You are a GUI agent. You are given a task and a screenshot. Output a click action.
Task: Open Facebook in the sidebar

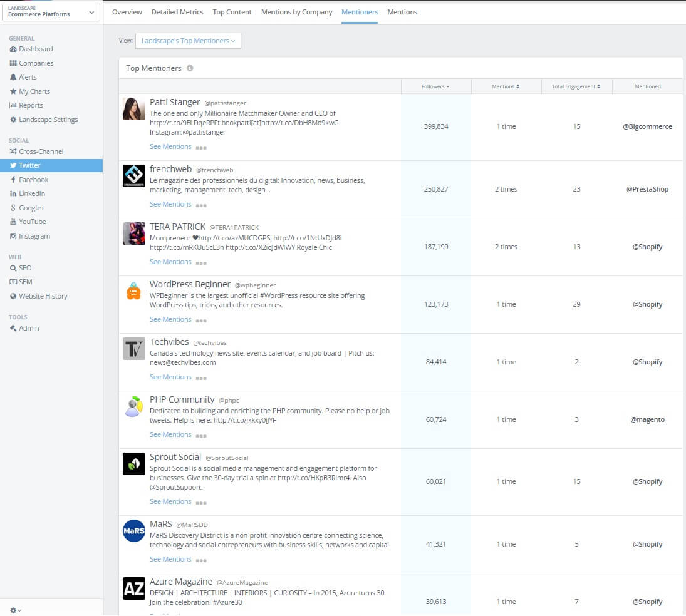29,180
